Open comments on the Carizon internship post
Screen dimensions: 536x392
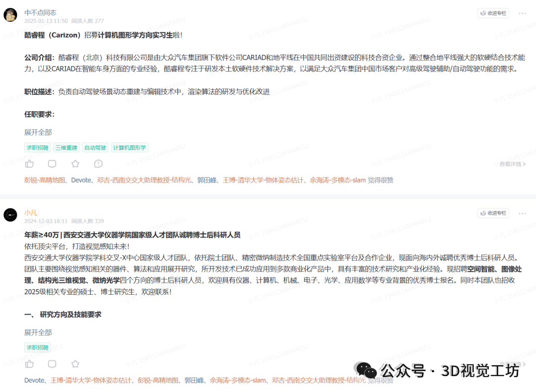pyautogui.click(x=52, y=164)
